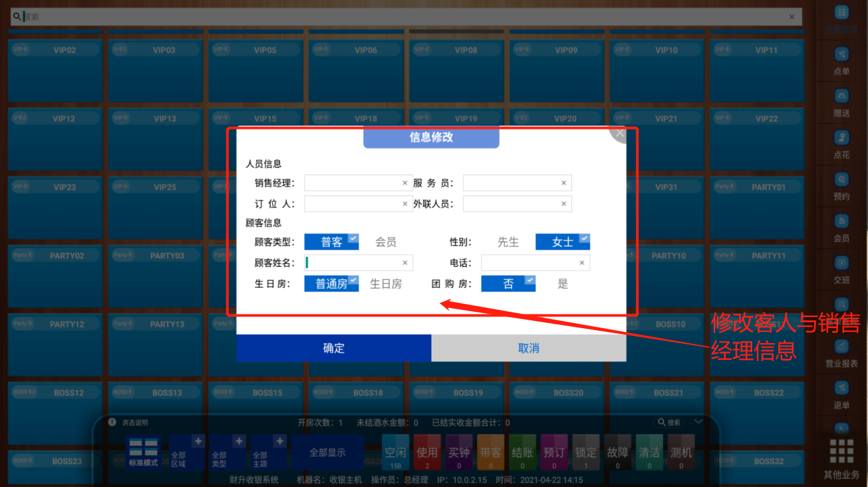Filter rooms by 使用 status

[427, 452]
